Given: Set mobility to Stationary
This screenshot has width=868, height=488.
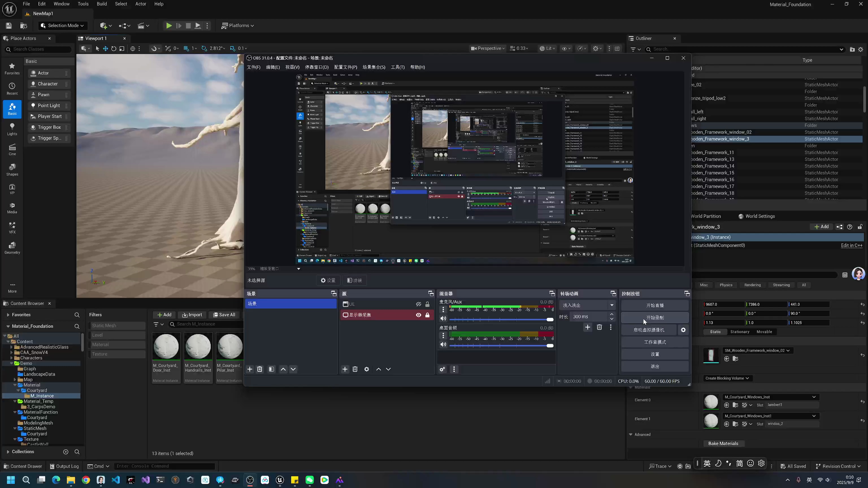Looking at the screenshot, I should (740, 332).
